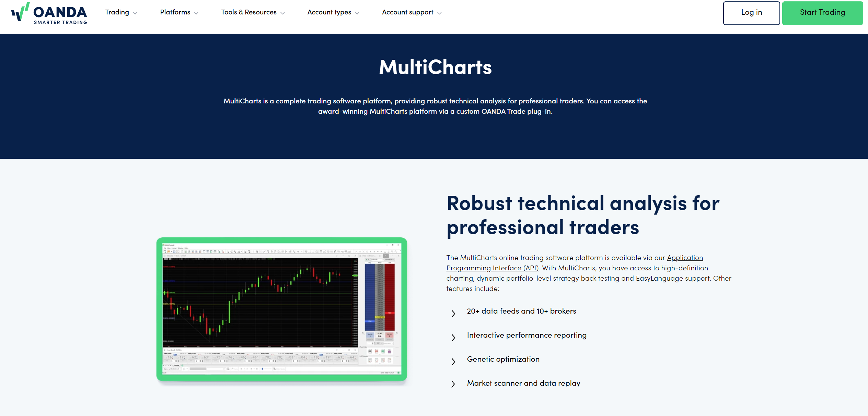Image resolution: width=868 pixels, height=416 pixels.
Task: Open the Trading menu
Action: tap(117, 12)
